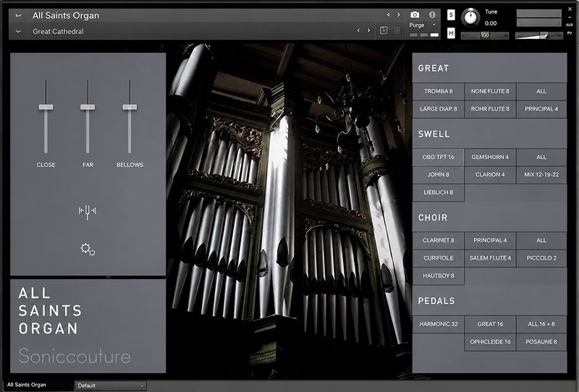Viewport: 579px width, 392px height.
Task: Enable ALL stops in SWELL section
Action: [541, 157]
